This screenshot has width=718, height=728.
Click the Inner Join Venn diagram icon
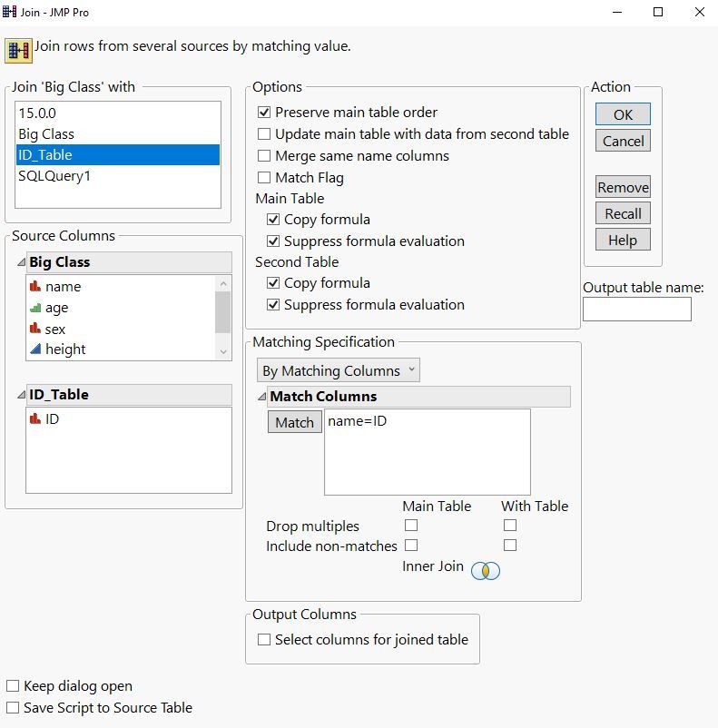point(486,570)
